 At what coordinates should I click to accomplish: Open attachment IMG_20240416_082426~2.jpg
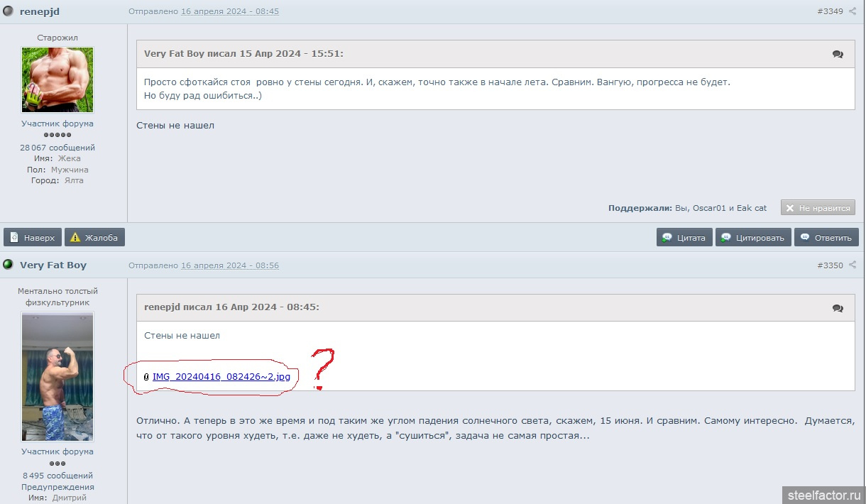221,377
